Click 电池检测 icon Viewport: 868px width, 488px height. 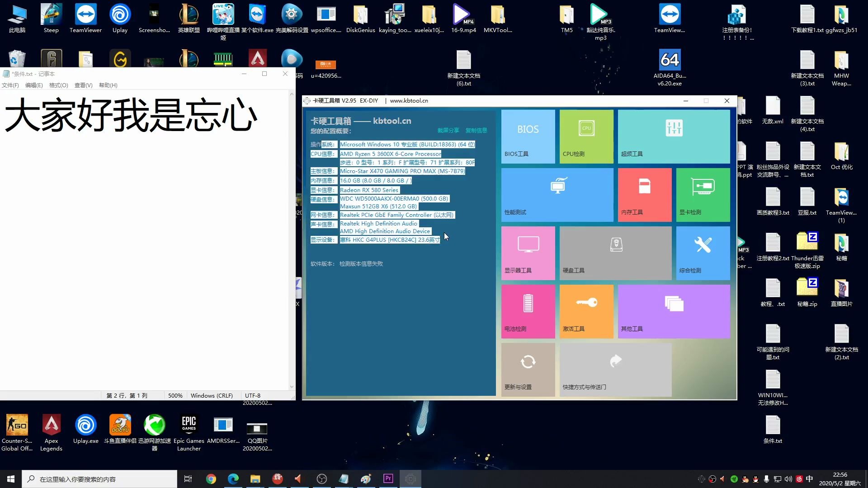tap(528, 310)
